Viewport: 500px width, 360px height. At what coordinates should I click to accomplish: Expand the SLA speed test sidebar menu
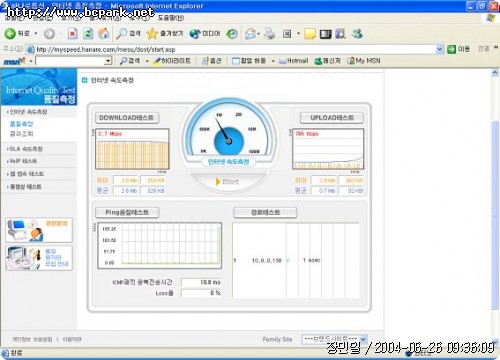coord(25,149)
